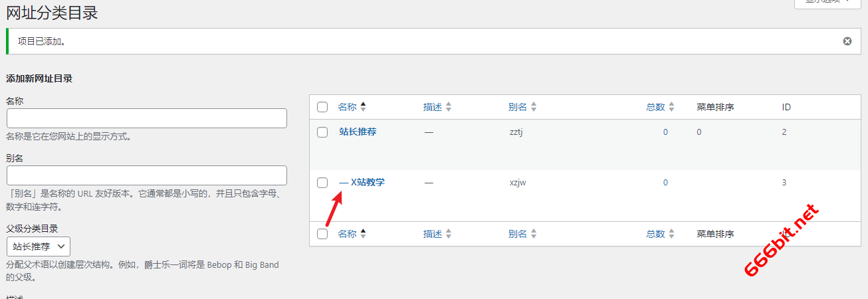This screenshot has height=299, width=868.
Task: Tick the select-all checkbox in table header
Action: (322, 107)
